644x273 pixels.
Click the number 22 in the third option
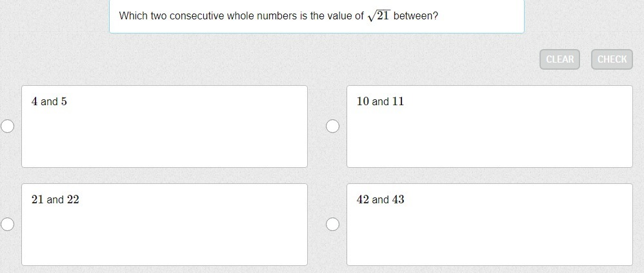click(x=73, y=199)
